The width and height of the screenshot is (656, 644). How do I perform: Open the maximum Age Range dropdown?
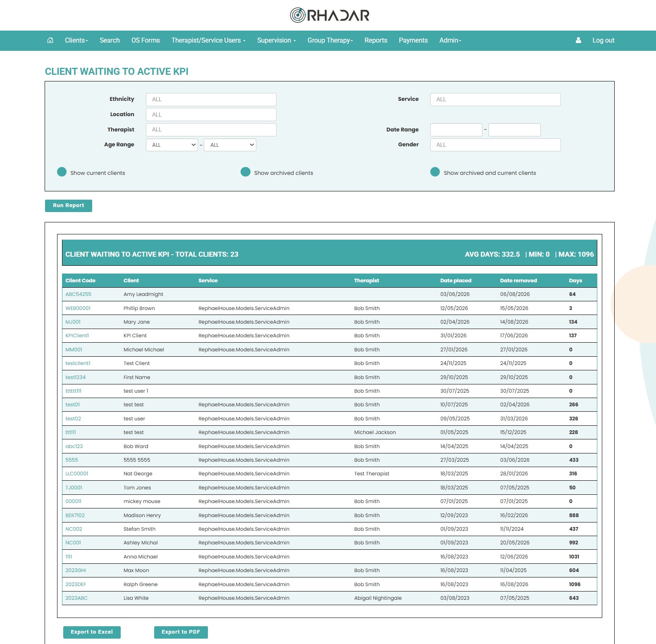coord(230,145)
